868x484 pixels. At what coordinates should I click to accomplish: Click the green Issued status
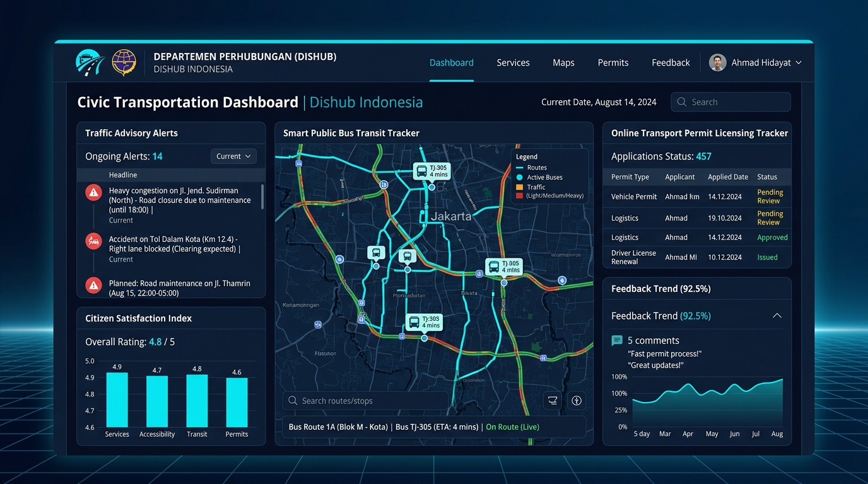point(767,257)
